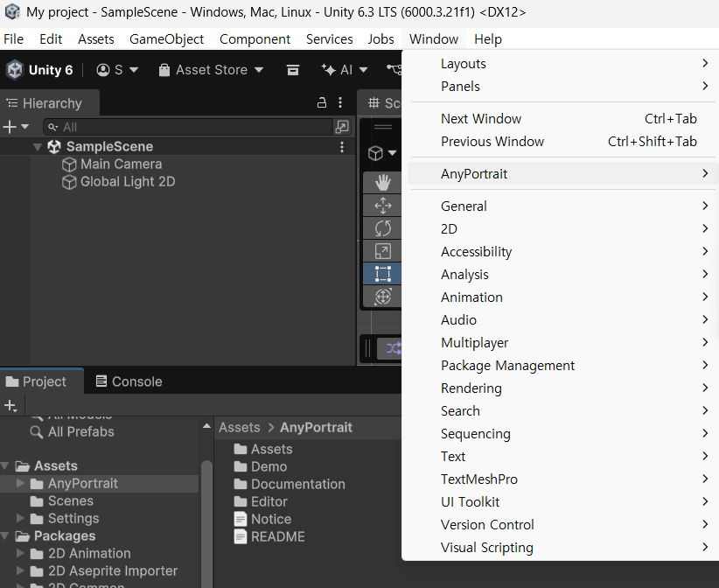The height and width of the screenshot is (588, 719).
Task: Open the Services menu
Action: click(x=329, y=39)
